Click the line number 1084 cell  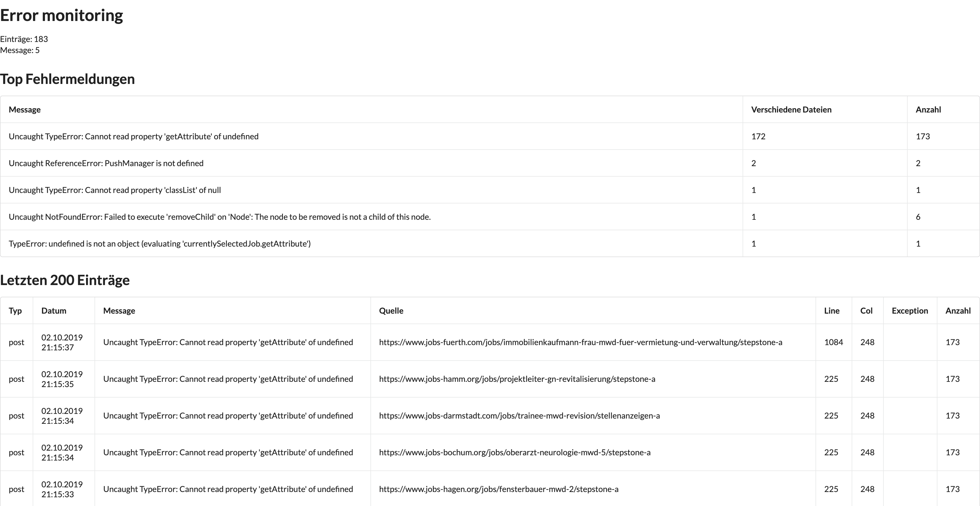point(833,342)
